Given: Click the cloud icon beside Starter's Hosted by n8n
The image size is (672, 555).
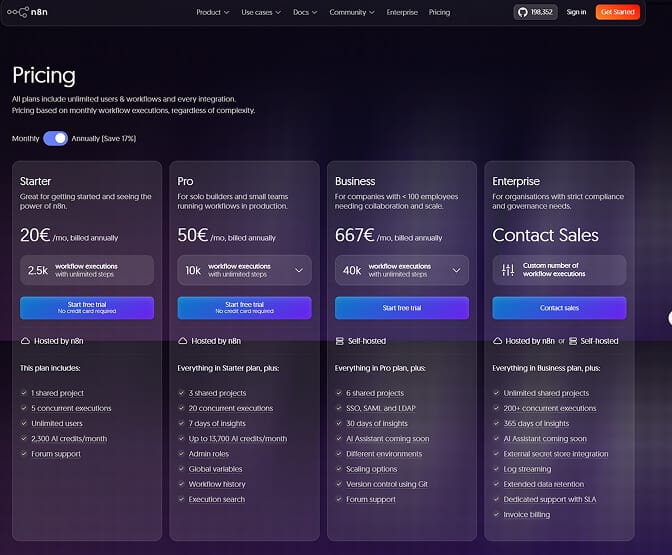Looking at the screenshot, I should pyautogui.click(x=25, y=341).
